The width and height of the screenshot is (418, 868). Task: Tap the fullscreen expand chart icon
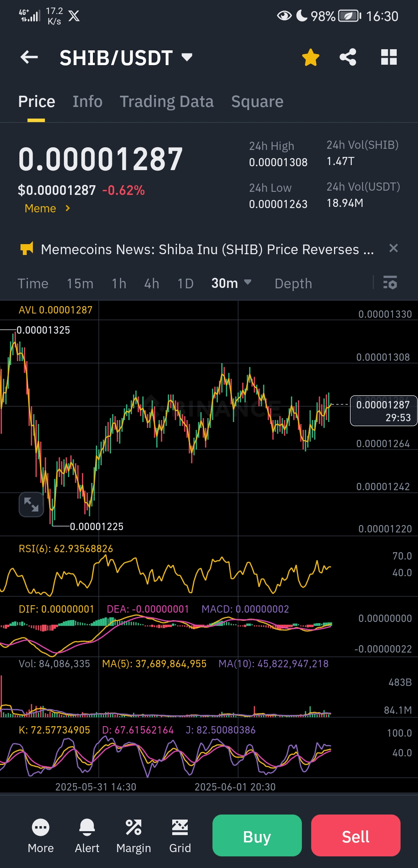click(x=31, y=505)
